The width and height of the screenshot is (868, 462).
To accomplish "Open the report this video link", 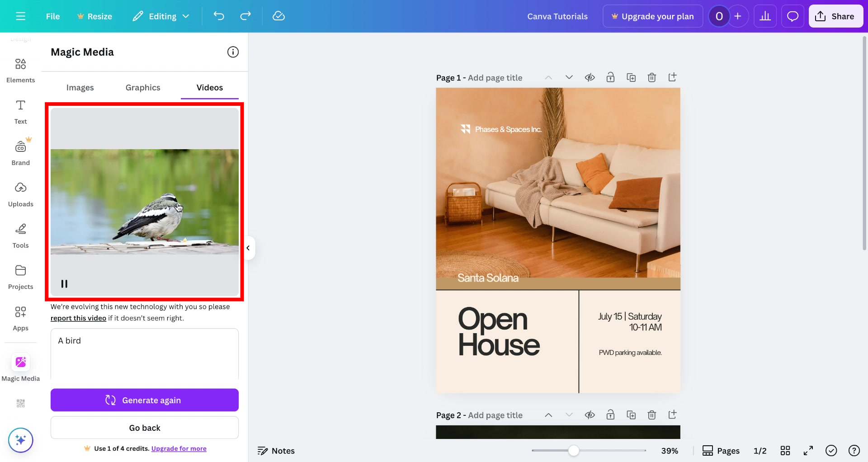I will 78,318.
